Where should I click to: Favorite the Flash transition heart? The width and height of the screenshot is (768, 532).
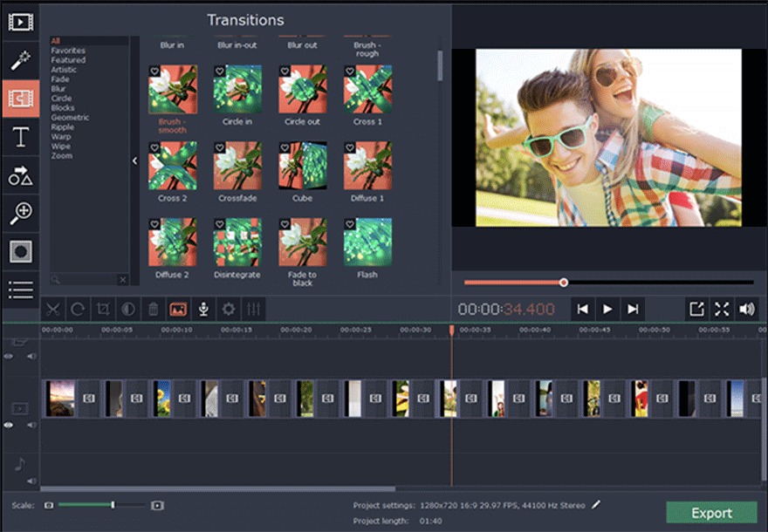pos(350,223)
